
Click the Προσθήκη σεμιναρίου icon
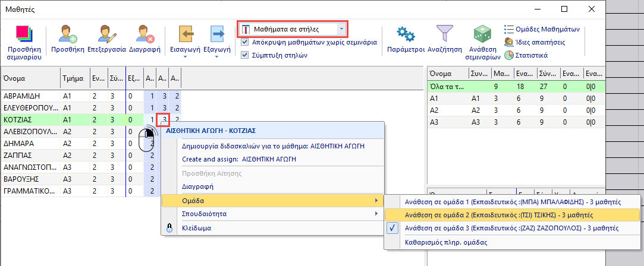point(24,34)
